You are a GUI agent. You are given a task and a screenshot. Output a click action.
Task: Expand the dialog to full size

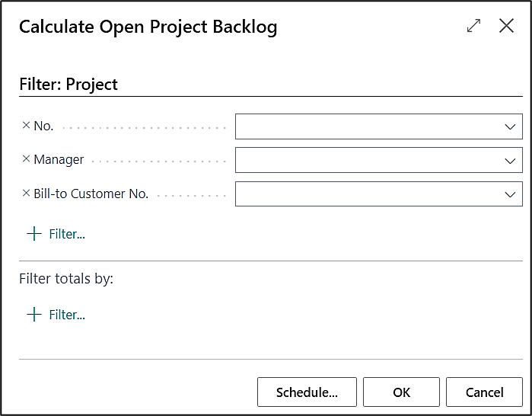[x=473, y=26]
